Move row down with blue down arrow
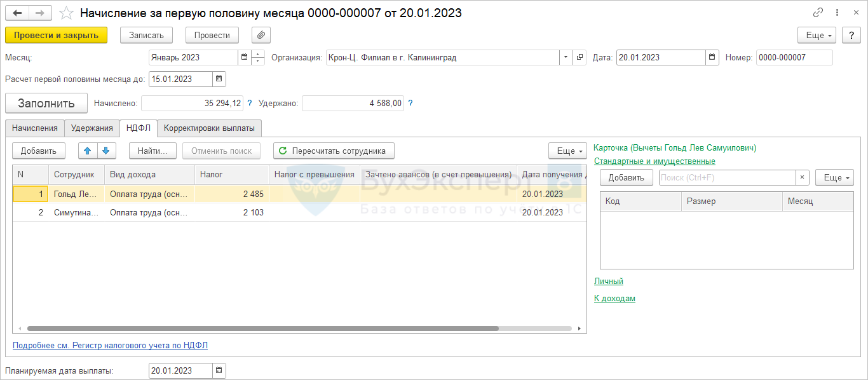The image size is (868, 380). pyautogui.click(x=105, y=151)
